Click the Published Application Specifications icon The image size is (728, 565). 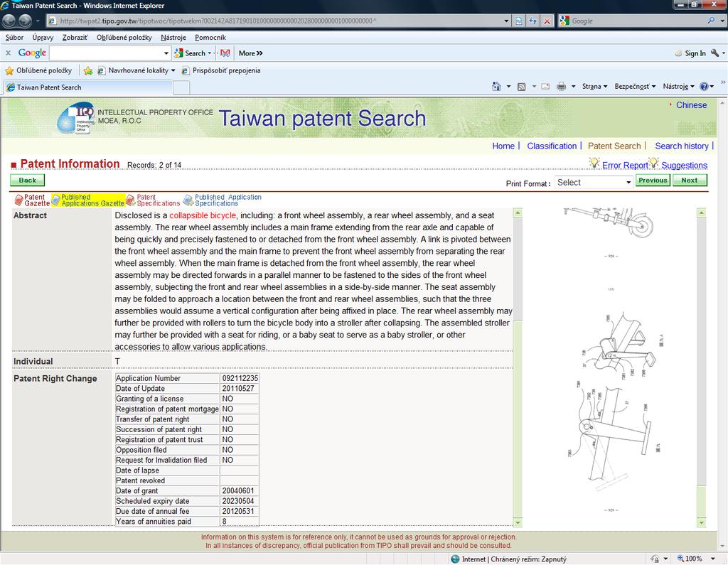click(x=188, y=200)
